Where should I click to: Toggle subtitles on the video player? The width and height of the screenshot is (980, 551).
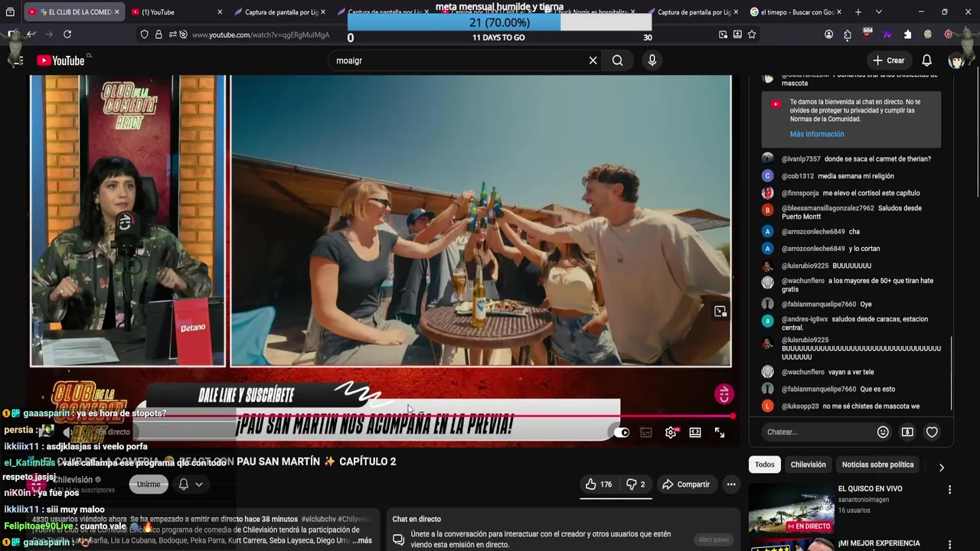coord(646,432)
